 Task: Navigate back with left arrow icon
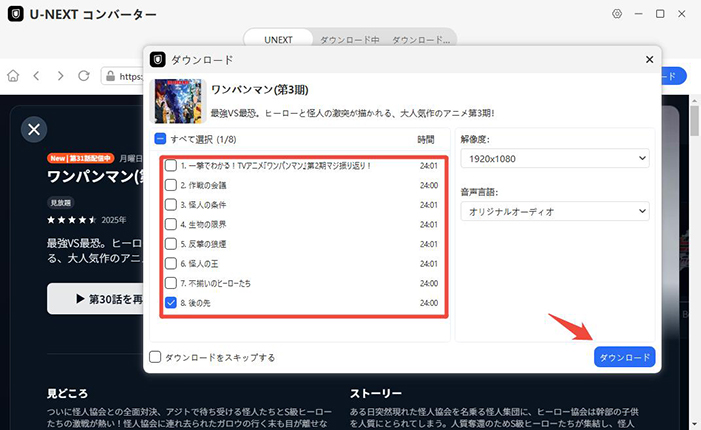tap(37, 76)
